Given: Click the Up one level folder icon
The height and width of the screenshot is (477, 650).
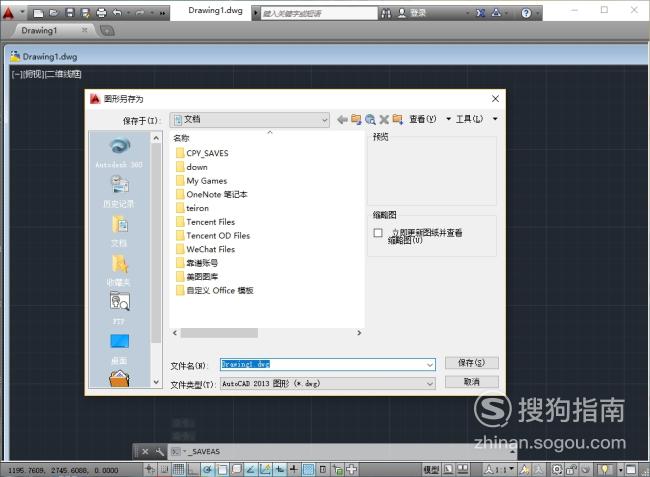Looking at the screenshot, I should (x=356, y=119).
